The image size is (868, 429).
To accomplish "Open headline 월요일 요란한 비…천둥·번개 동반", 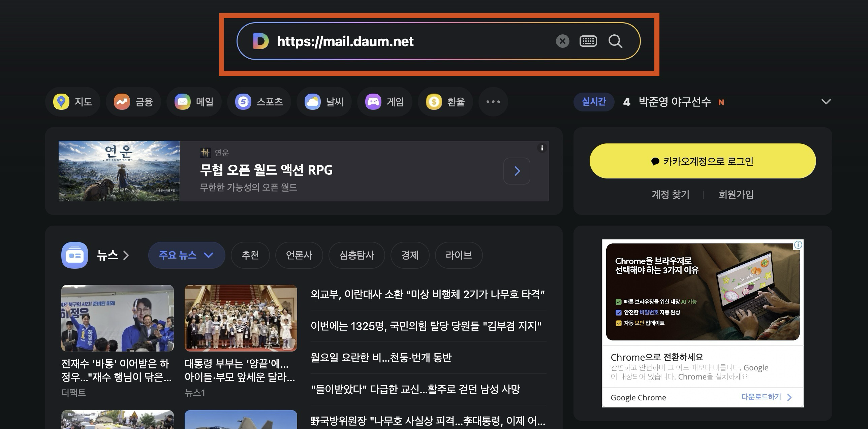I will (381, 358).
